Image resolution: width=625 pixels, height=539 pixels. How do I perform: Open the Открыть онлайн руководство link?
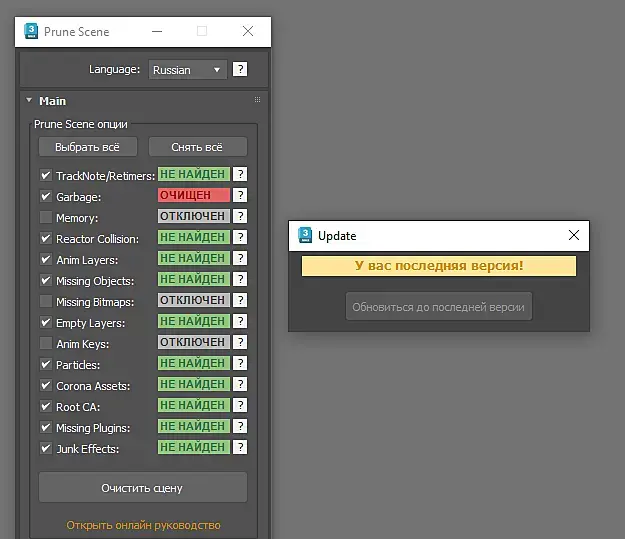(143, 525)
